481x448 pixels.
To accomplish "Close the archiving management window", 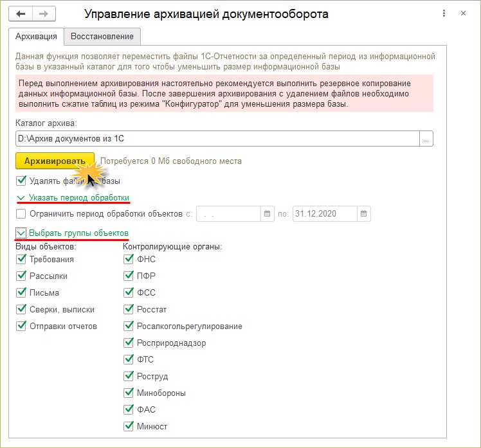I will point(463,13).
